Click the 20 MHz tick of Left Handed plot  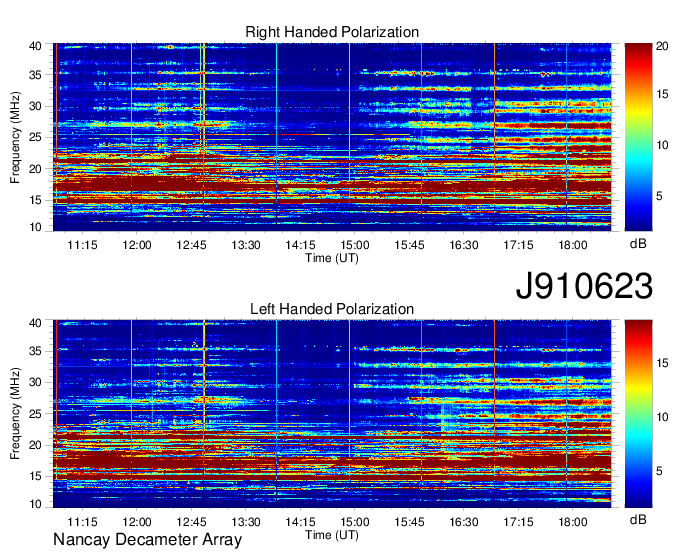(35, 445)
